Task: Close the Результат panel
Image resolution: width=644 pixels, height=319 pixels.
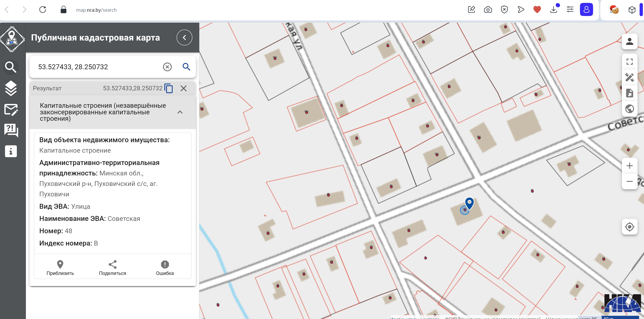Action: pos(184,88)
